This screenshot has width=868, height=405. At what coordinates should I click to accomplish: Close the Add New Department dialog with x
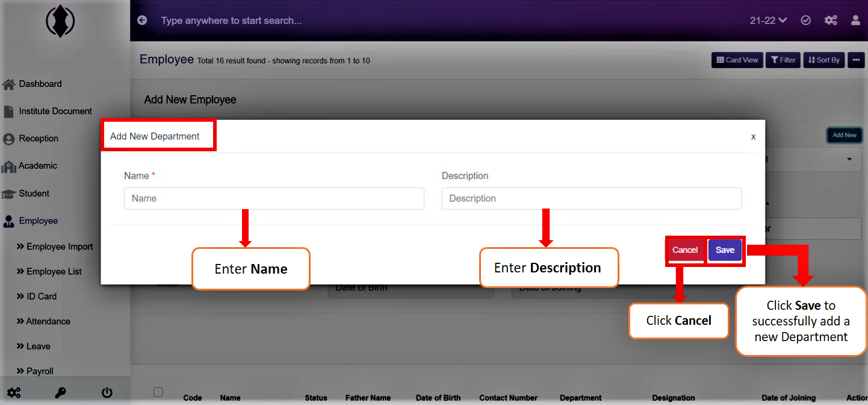753,137
